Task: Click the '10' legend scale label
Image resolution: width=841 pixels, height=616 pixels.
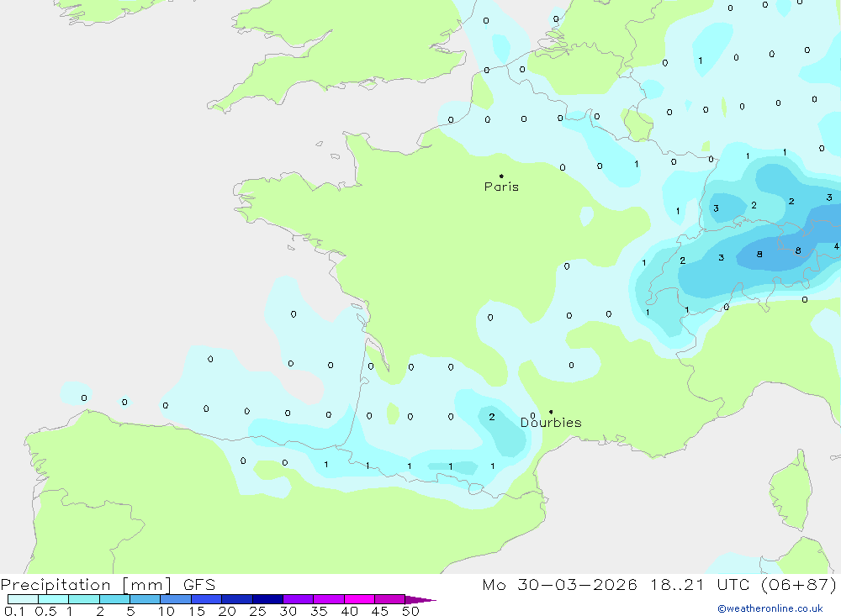Action: click(167, 611)
